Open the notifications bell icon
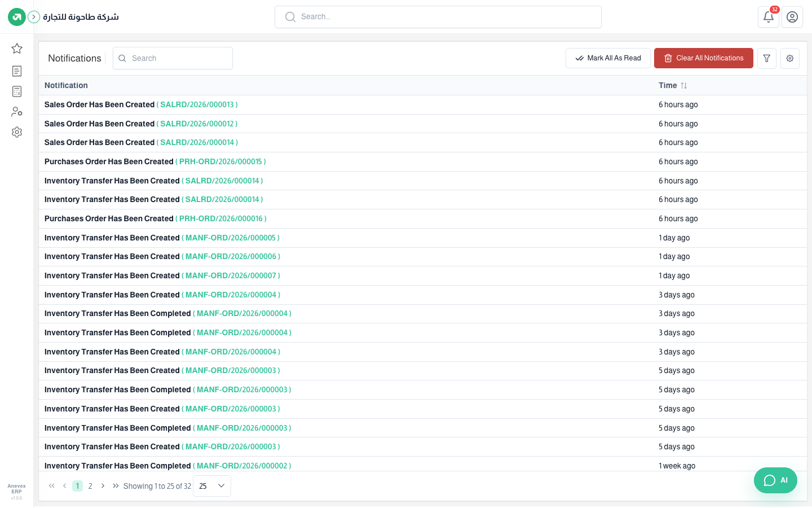The height and width of the screenshot is (508, 812). coord(769,17)
